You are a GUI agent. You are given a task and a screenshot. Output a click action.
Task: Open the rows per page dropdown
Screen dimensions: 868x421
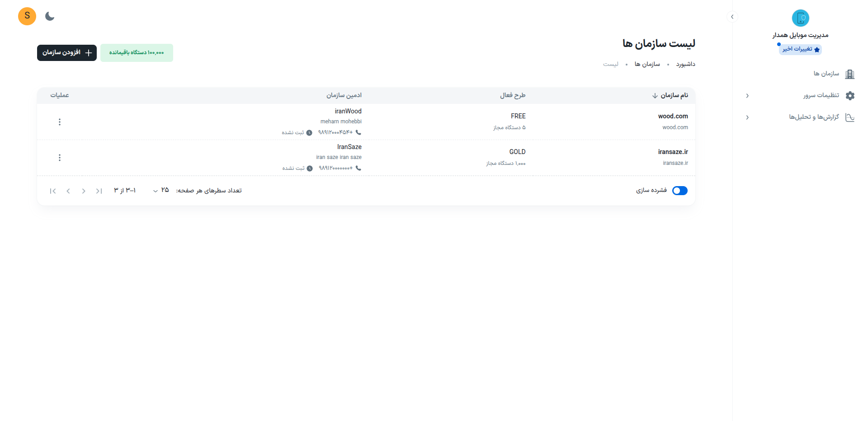(x=160, y=191)
